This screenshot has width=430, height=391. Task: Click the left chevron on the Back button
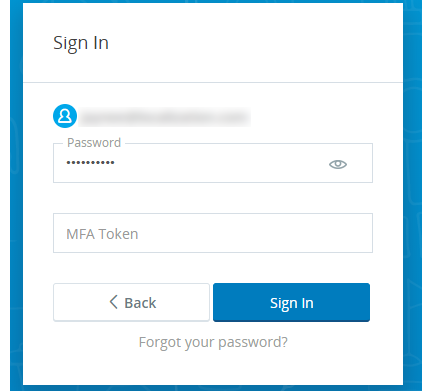pos(113,302)
